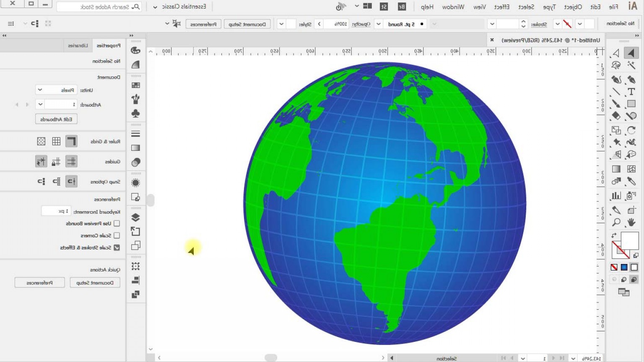Image resolution: width=644 pixels, height=362 pixels.
Task: Enable the Scale Corners checkbox
Action: [117, 235]
